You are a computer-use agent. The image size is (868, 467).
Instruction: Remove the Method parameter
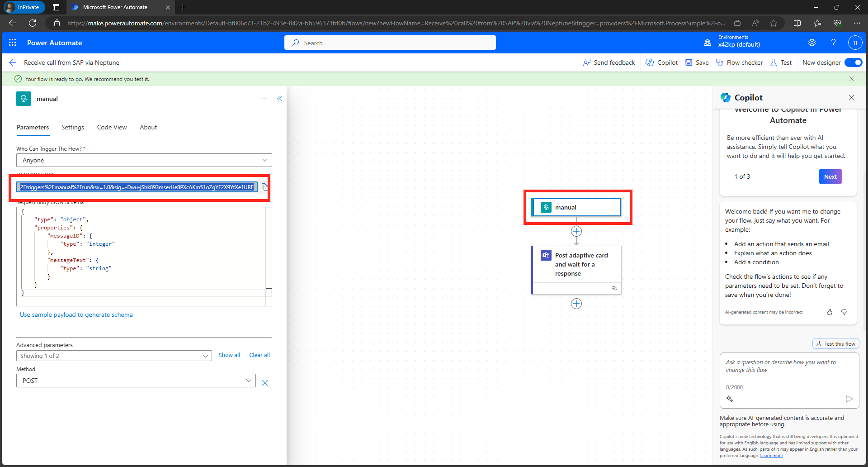(265, 383)
